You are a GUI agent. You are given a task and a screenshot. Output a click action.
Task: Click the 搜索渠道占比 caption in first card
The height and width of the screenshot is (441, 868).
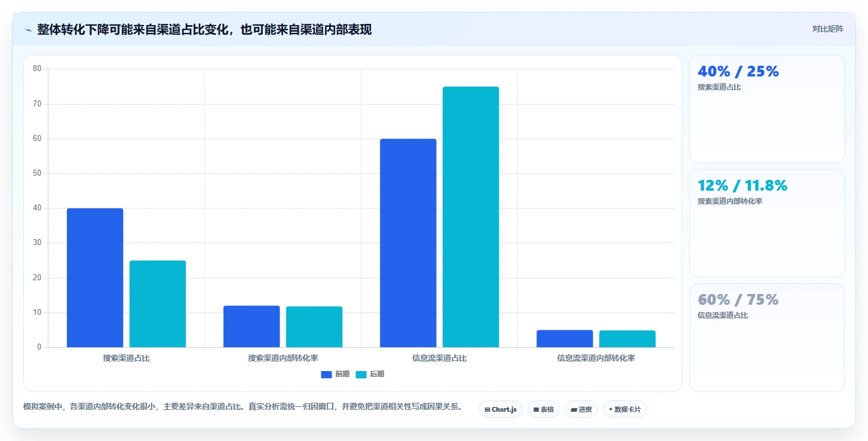[x=719, y=87]
